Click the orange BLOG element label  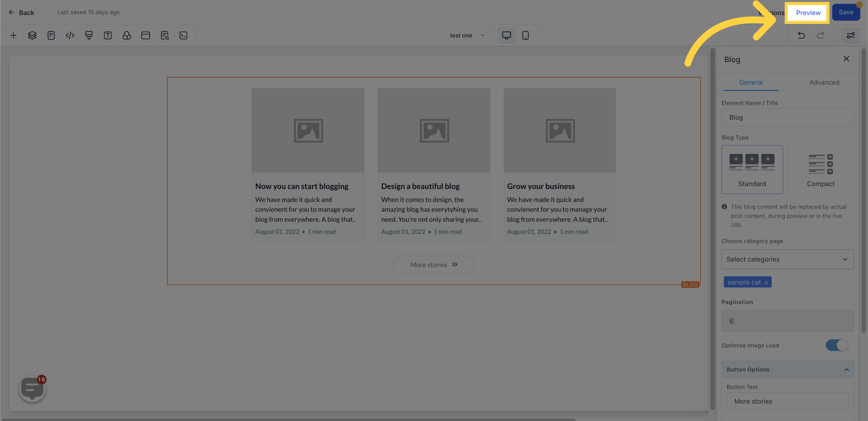(690, 285)
